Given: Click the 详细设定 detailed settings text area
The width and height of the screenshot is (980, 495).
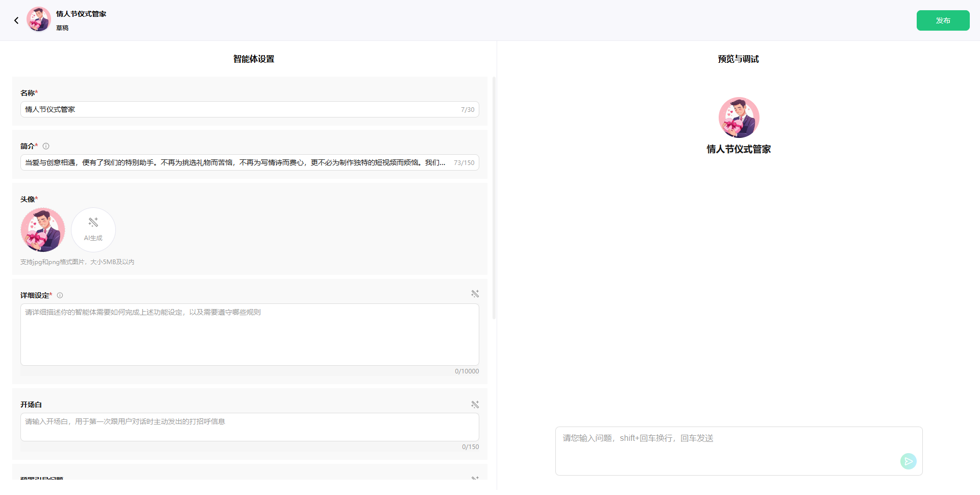Looking at the screenshot, I should (250, 335).
